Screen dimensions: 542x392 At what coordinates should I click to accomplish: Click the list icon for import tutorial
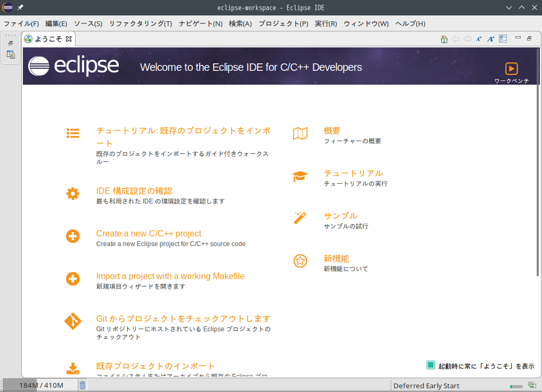73,133
